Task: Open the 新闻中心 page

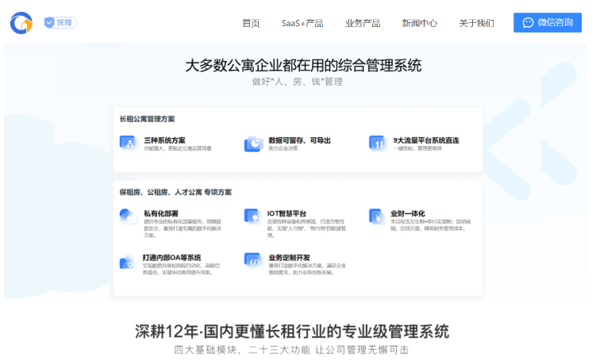Action: coord(420,23)
